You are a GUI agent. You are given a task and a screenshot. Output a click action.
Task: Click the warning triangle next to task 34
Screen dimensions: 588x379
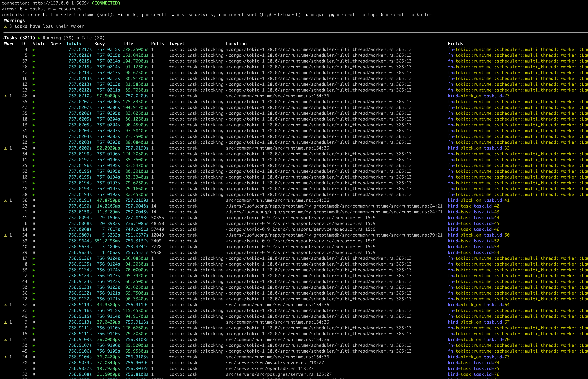6,235
